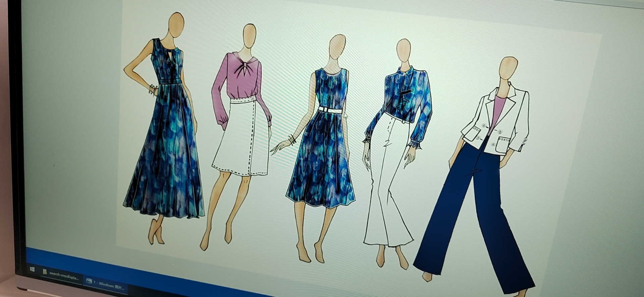
Task: Click the File Explorer folder icon in taskbar
Action: (45, 272)
